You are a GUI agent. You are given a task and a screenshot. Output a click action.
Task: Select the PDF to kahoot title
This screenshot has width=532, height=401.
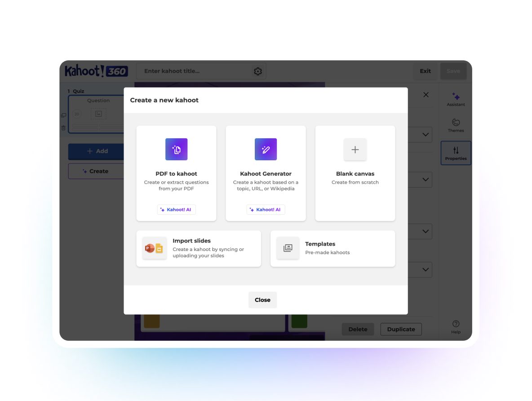tap(176, 173)
